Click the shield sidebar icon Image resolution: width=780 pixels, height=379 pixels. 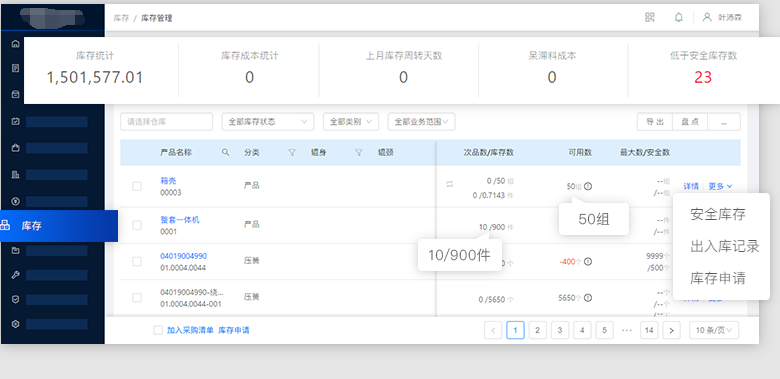15,299
